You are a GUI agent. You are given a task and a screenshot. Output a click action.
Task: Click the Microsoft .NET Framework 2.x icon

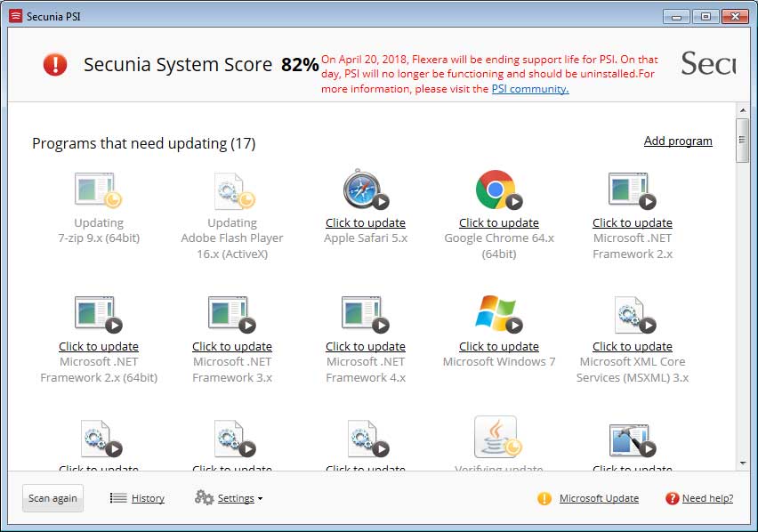pyautogui.click(x=632, y=190)
